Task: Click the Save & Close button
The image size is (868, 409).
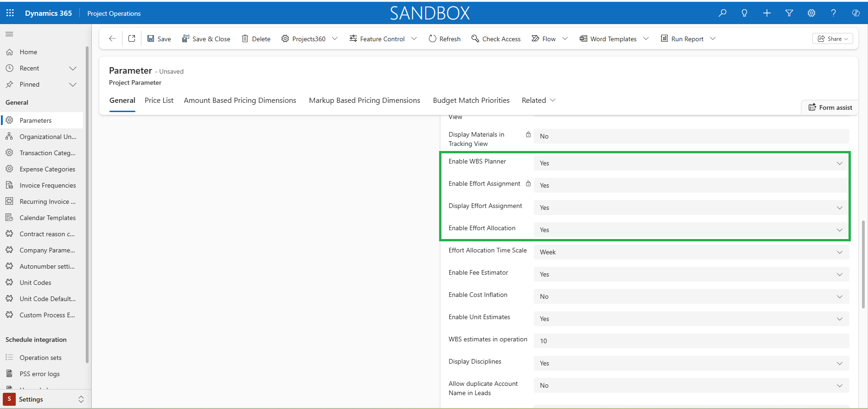Action: coord(206,39)
